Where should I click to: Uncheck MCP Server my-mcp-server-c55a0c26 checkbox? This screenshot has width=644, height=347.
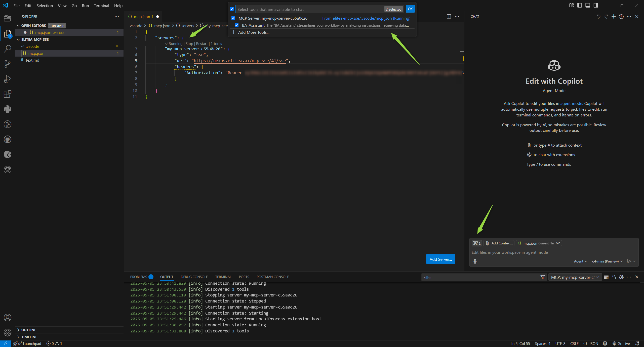[233, 18]
